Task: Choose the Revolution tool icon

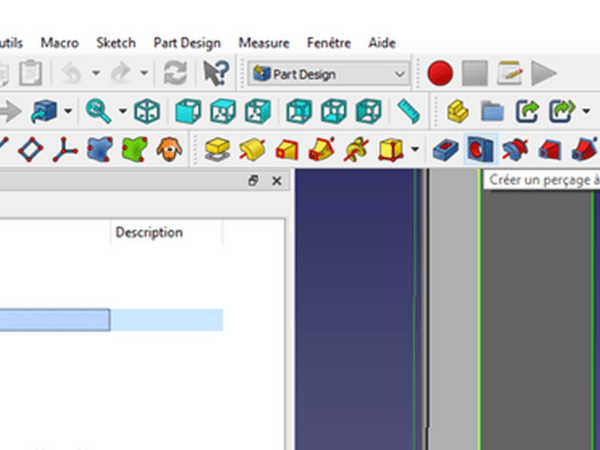Action: click(250, 150)
